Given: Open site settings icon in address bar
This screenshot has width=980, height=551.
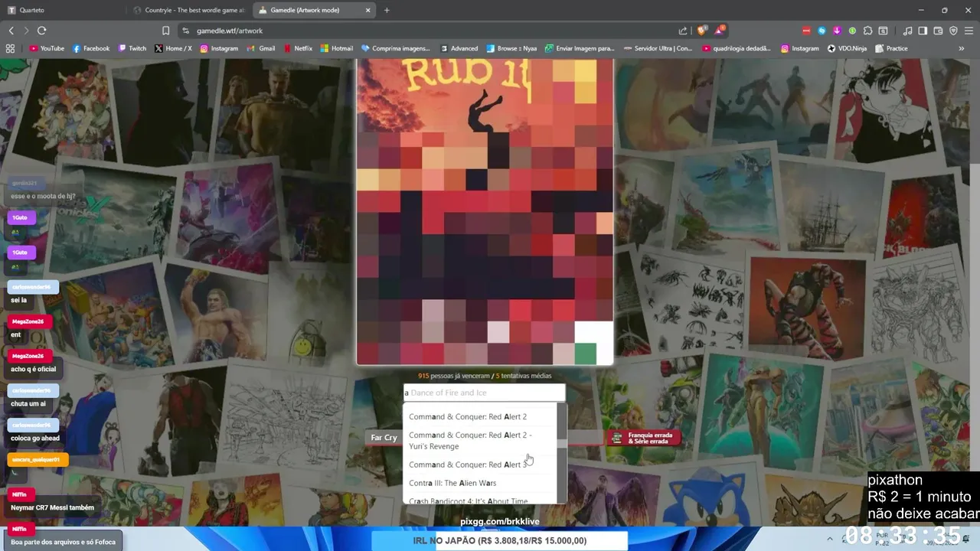Looking at the screenshot, I should point(185,31).
